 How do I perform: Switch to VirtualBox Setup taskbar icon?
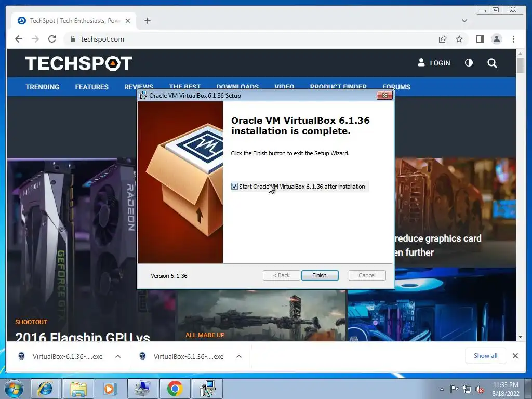click(207, 389)
